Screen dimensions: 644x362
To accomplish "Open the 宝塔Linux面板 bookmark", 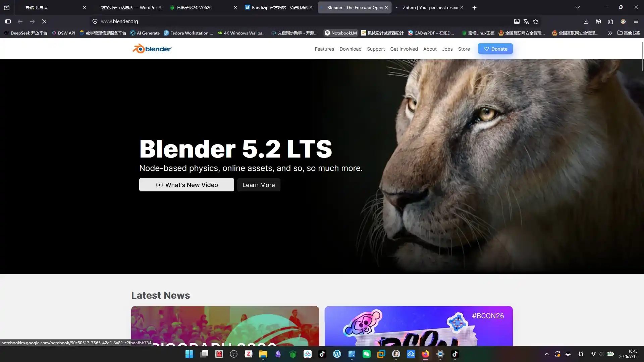I will click(478, 33).
